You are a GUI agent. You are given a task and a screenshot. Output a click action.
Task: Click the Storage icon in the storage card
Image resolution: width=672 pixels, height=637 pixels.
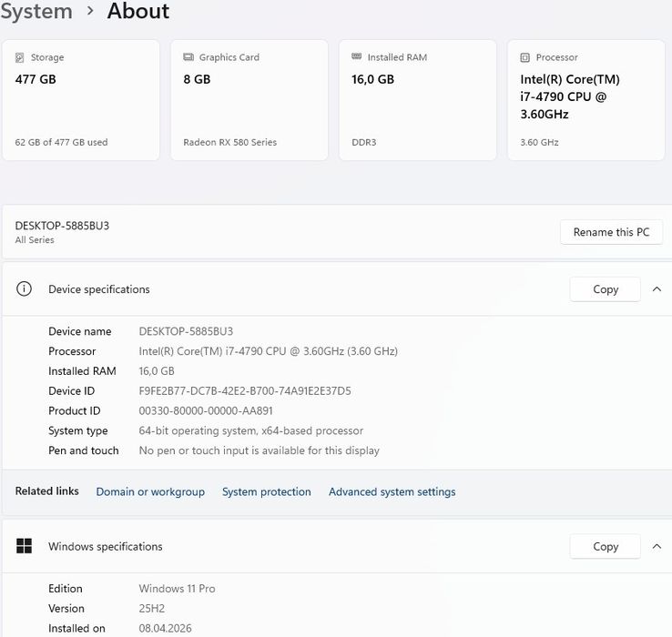coord(20,57)
